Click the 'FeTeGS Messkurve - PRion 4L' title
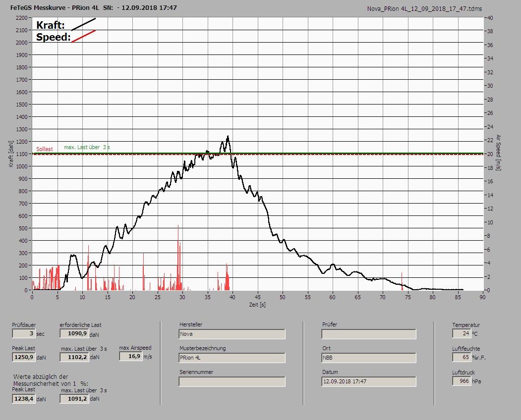The width and height of the screenshot is (521, 420). click(x=55, y=7)
